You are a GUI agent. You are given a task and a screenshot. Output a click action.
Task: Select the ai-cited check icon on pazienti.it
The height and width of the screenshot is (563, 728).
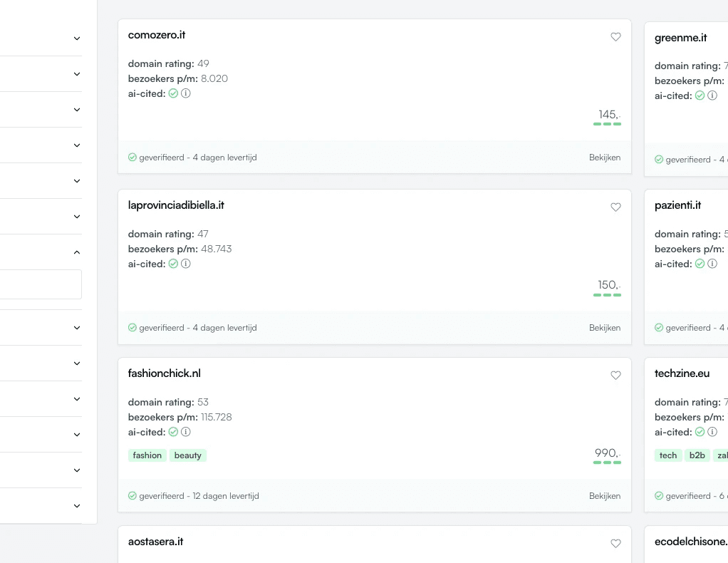tap(699, 264)
